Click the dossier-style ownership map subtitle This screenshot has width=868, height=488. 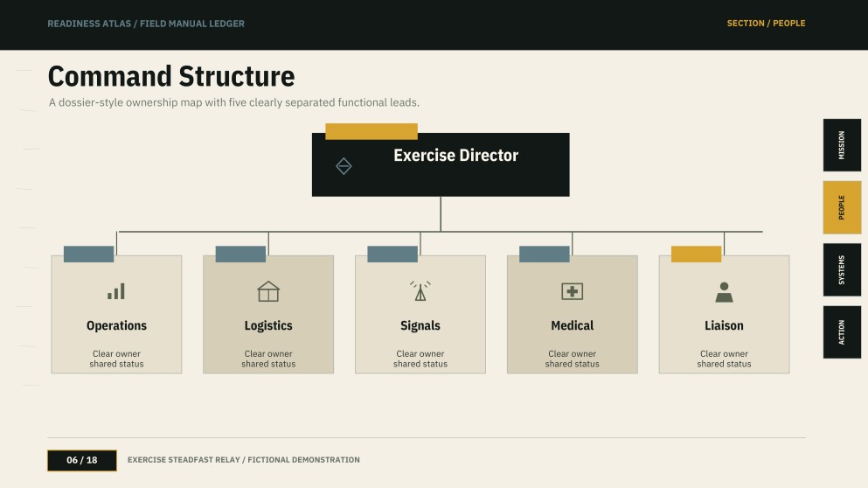click(x=234, y=102)
